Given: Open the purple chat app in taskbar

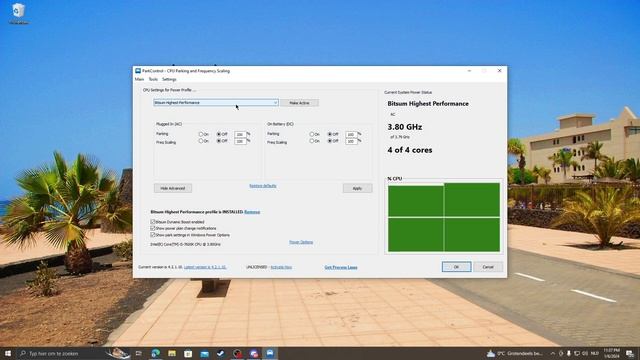Looking at the screenshot, I should pyautogui.click(x=254, y=353).
